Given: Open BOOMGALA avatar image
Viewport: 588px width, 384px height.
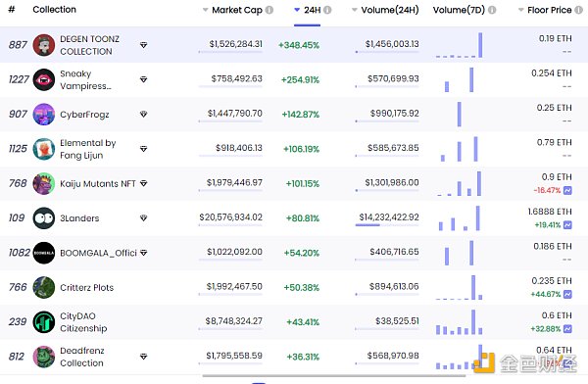Looking at the screenshot, I should coord(44,253).
